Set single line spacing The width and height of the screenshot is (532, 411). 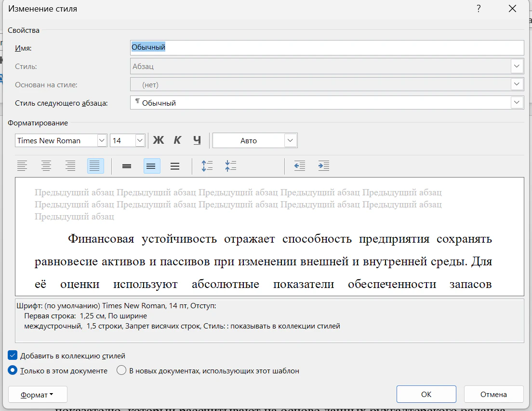(x=127, y=166)
